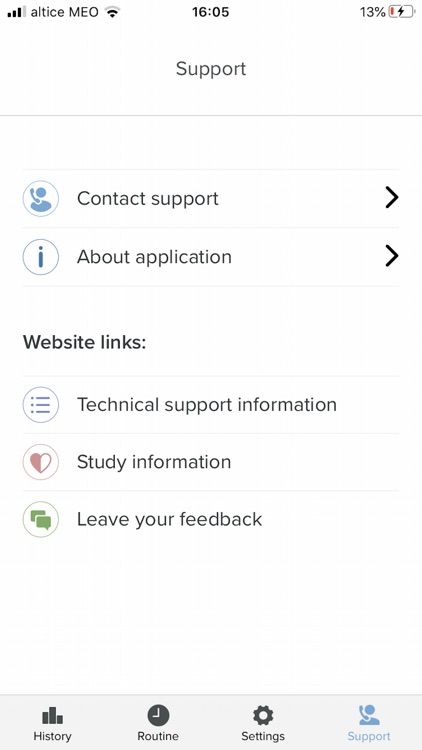Tap the Contact support phone icon

[41, 199]
